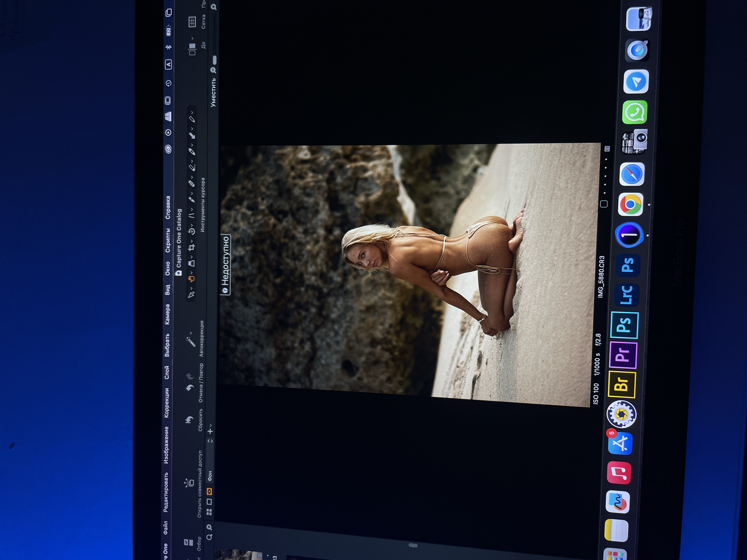
Task: Click the Reset (Сбросить) arrow icon
Action: [x=190, y=420]
